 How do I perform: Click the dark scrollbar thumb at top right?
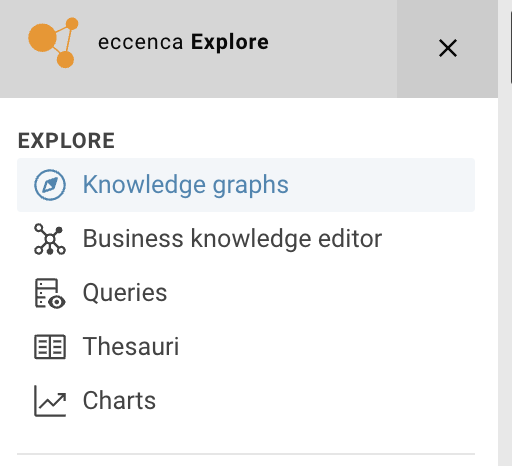point(511,47)
